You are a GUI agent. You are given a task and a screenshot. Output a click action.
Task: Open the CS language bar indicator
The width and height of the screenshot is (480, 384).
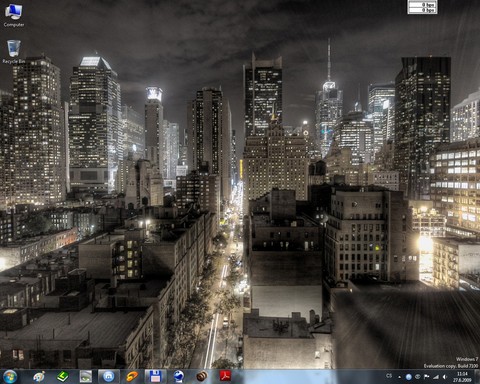click(389, 376)
